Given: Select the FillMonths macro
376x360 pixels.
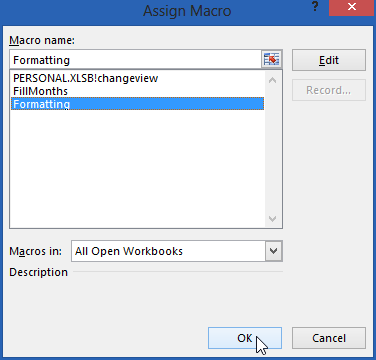Looking at the screenshot, I should pyautogui.click(x=137, y=91).
